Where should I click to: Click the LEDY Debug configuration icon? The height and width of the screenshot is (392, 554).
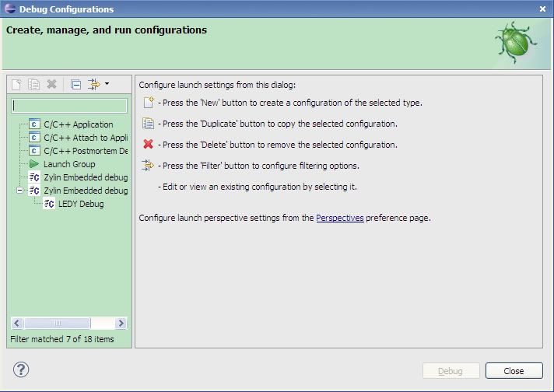(x=49, y=204)
